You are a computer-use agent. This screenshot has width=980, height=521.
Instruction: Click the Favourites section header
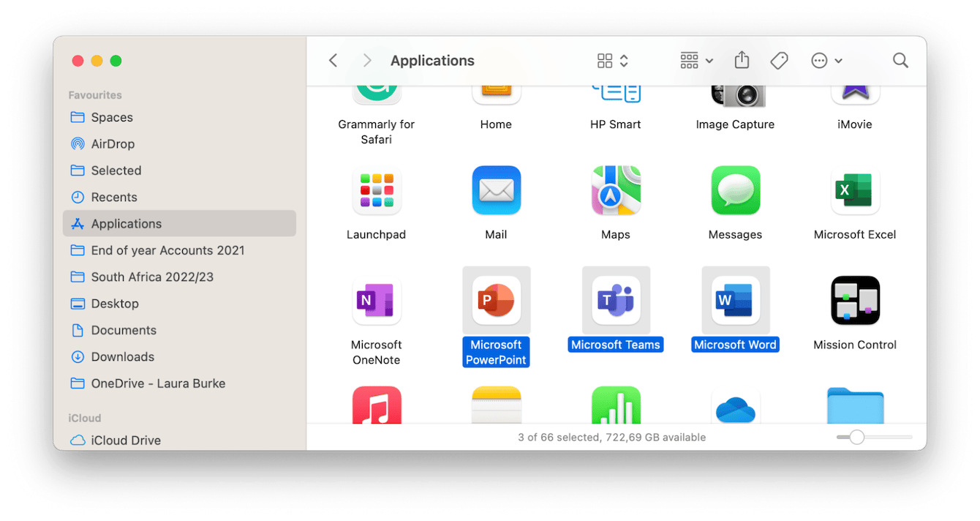95,95
